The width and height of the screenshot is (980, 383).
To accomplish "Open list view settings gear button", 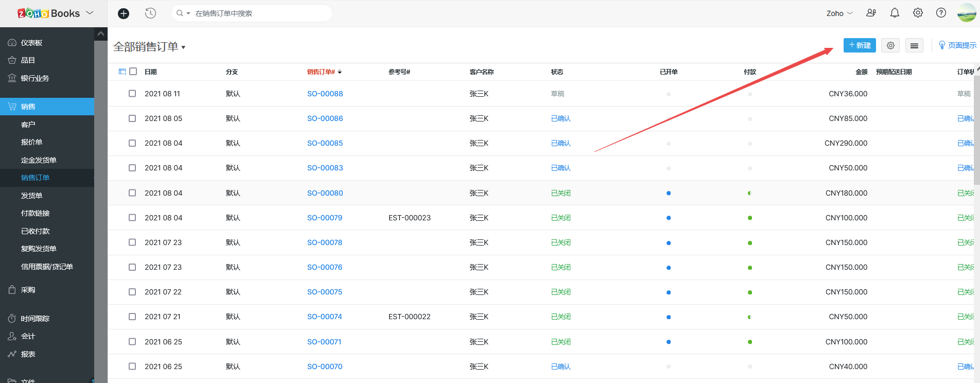I will (x=890, y=46).
